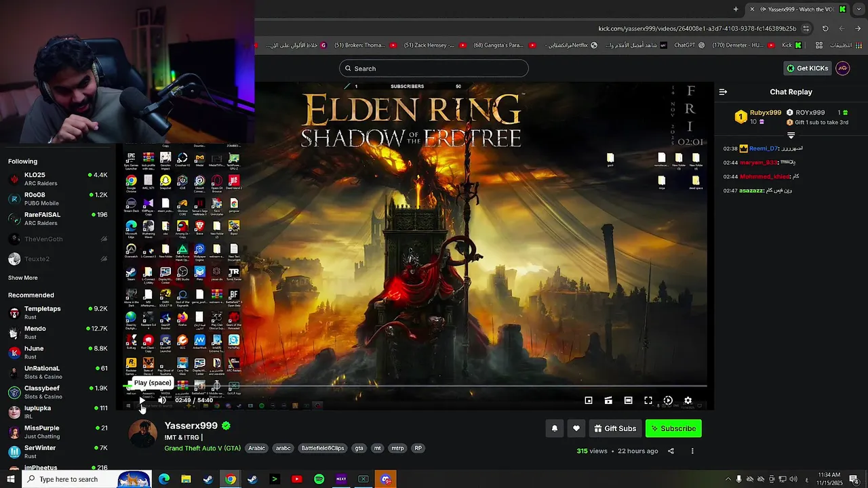Share the video using share icon

point(671,451)
